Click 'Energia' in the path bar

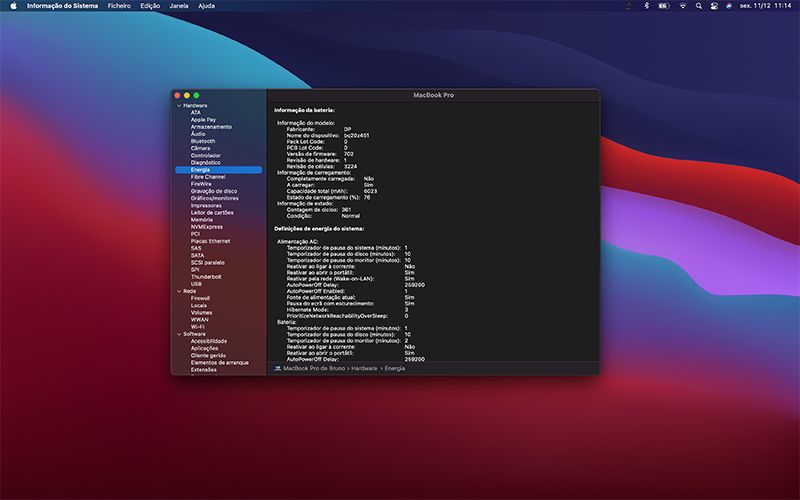click(394, 368)
